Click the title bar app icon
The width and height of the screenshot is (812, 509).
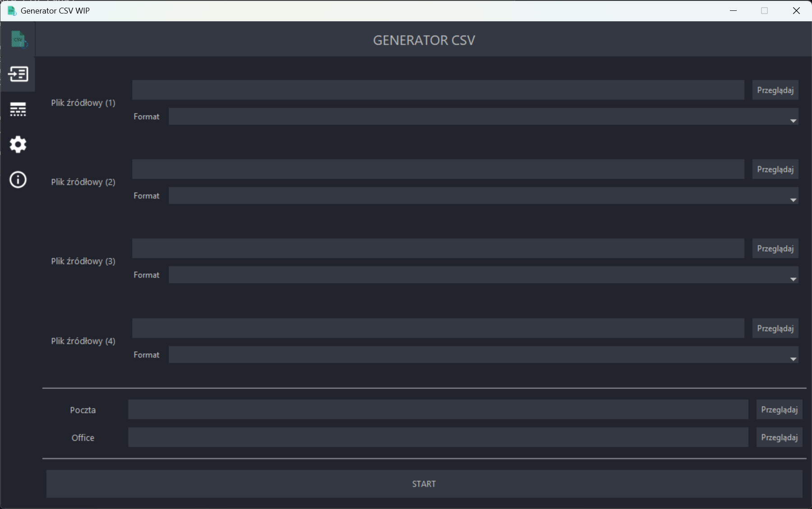click(12, 11)
